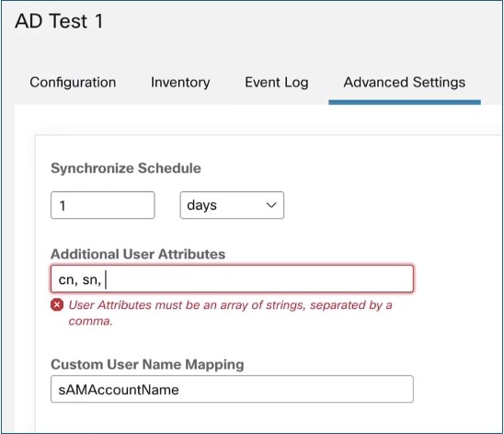The image size is (504, 434).
Task: Switch to the Configuration tab
Action: click(x=73, y=82)
